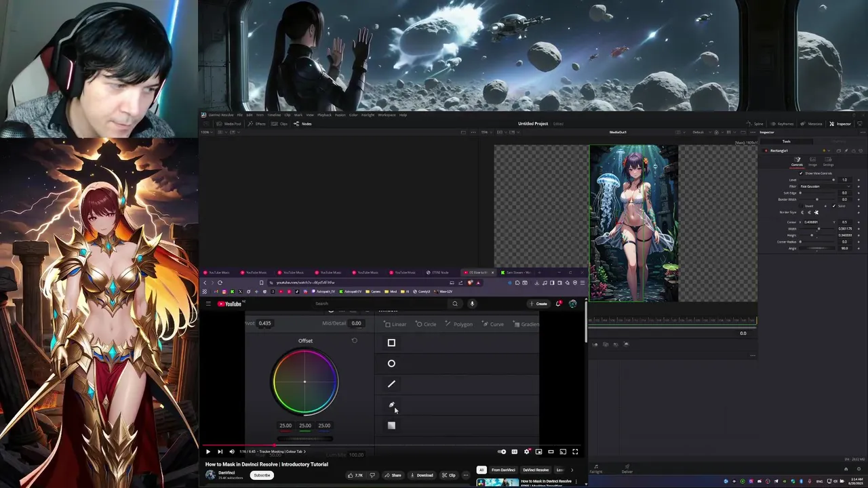Click the anime girl image in viewer
The width and height of the screenshot is (868, 488).
(x=633, y=223)
